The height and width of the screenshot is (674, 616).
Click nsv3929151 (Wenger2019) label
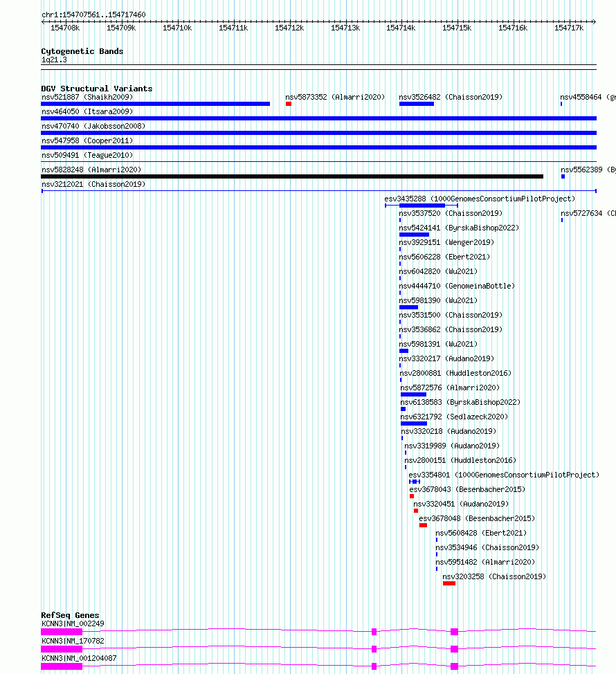point(446,242)
